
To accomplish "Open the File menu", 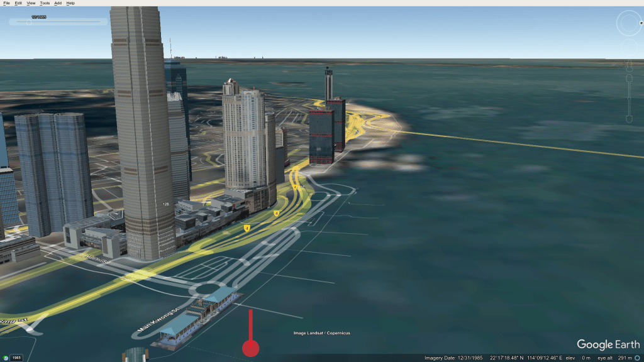I will click(x=6, y=3).
